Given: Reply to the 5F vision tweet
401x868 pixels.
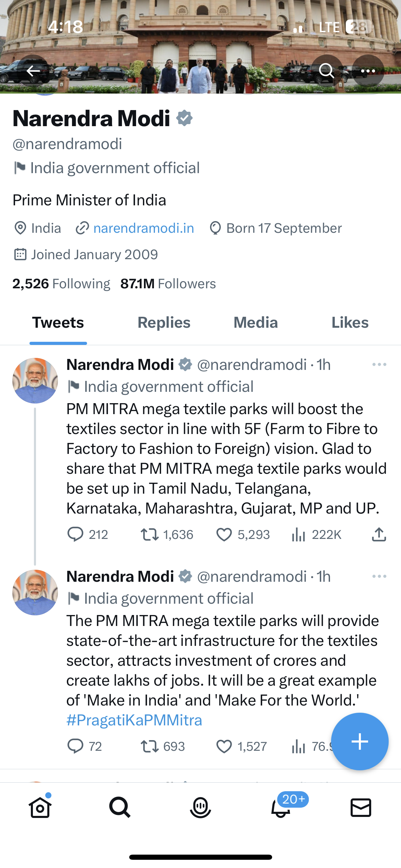Looking at the screenshot, I should (75, 534).
